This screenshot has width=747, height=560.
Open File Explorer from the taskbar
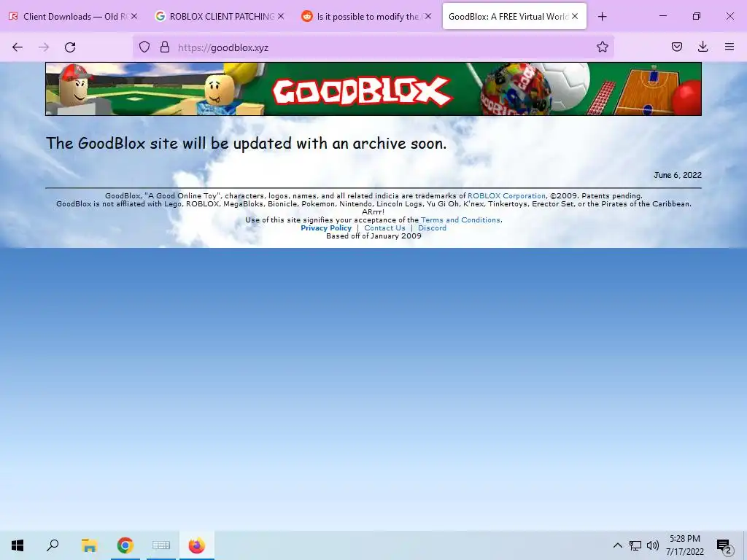pyautogui.click(x=89, y=545)
